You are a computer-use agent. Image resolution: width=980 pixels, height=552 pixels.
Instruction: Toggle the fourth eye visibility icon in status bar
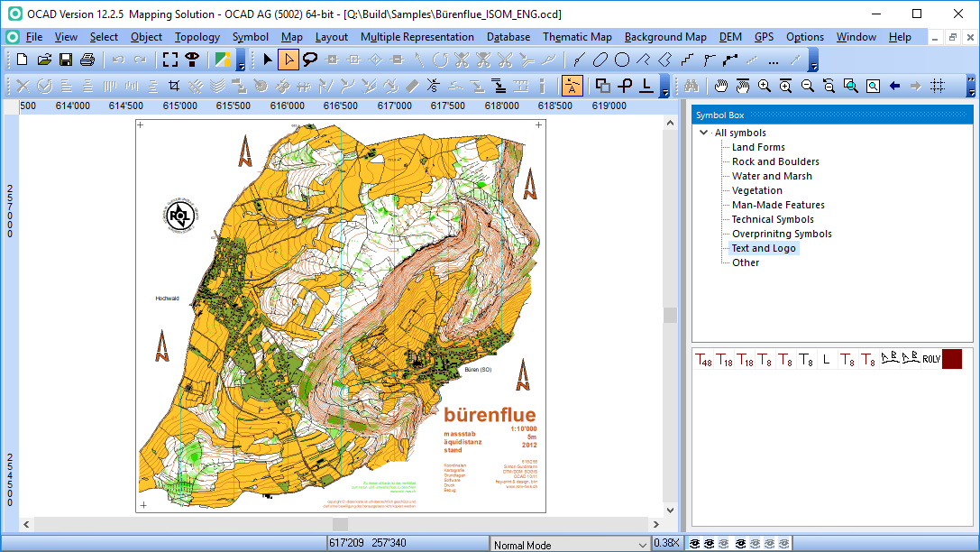point(740,544)
